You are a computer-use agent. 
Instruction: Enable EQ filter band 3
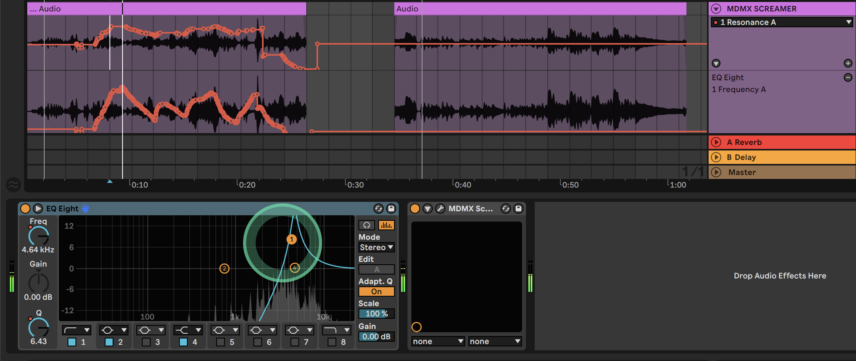pos(146,342)
